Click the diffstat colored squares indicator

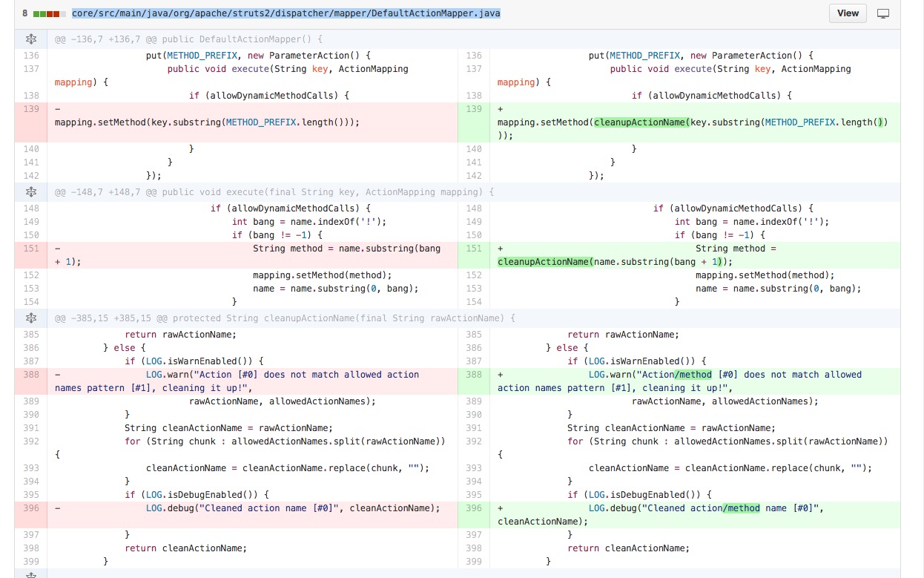point(46,13)
